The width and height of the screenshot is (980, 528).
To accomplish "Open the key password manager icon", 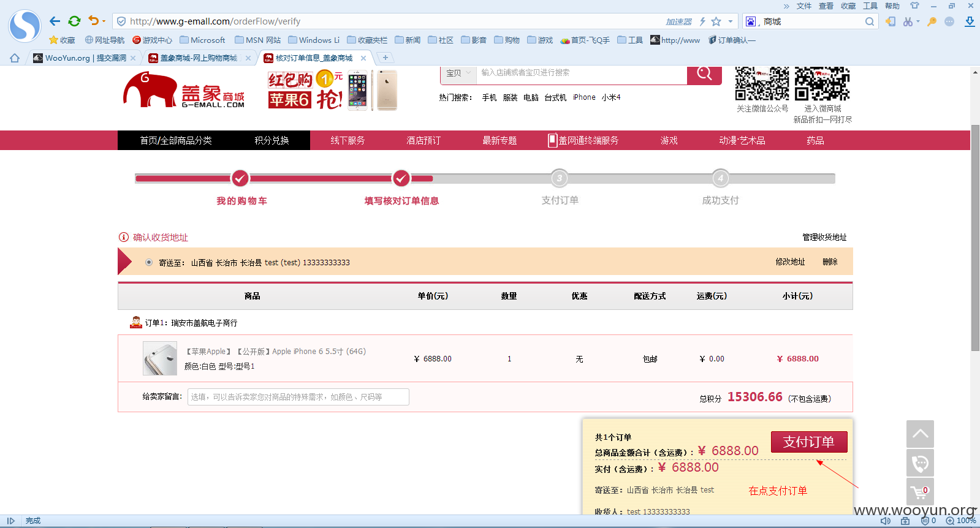I will 932,21.
